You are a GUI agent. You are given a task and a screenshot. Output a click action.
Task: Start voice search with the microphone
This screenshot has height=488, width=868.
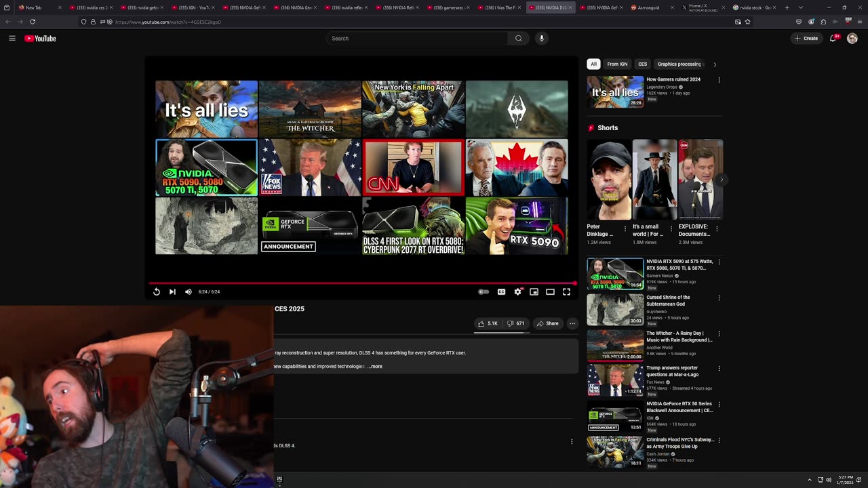(541, 39)
